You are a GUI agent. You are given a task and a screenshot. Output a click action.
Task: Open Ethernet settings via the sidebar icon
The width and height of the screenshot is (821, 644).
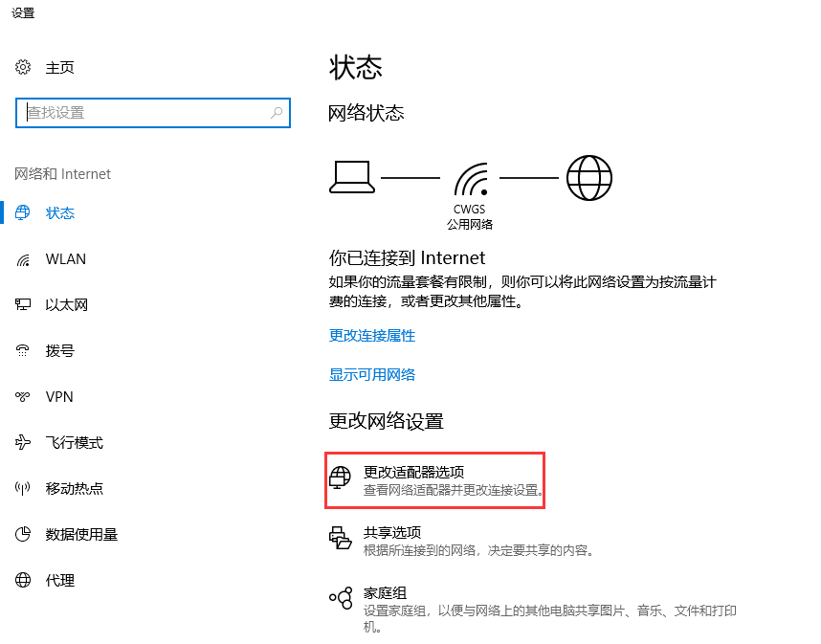tap(21, 304)
